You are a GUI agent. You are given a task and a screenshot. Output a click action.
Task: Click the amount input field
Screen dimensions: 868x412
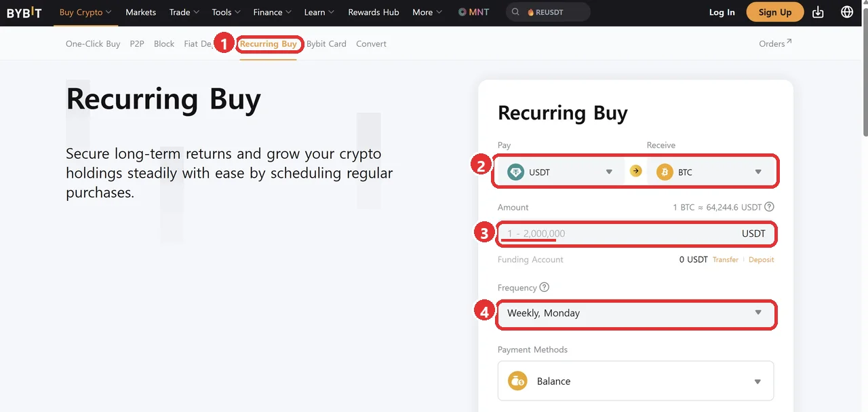point(635,233)
